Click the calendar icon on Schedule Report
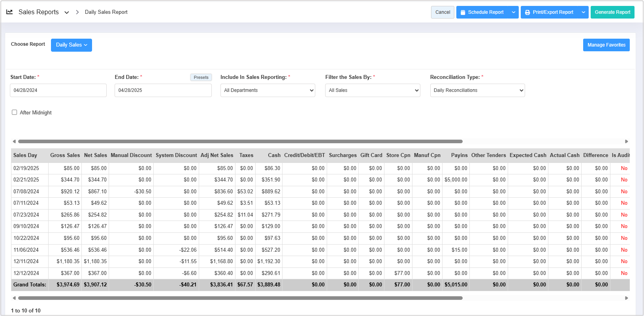644x316 pixels. coord(463,12)
